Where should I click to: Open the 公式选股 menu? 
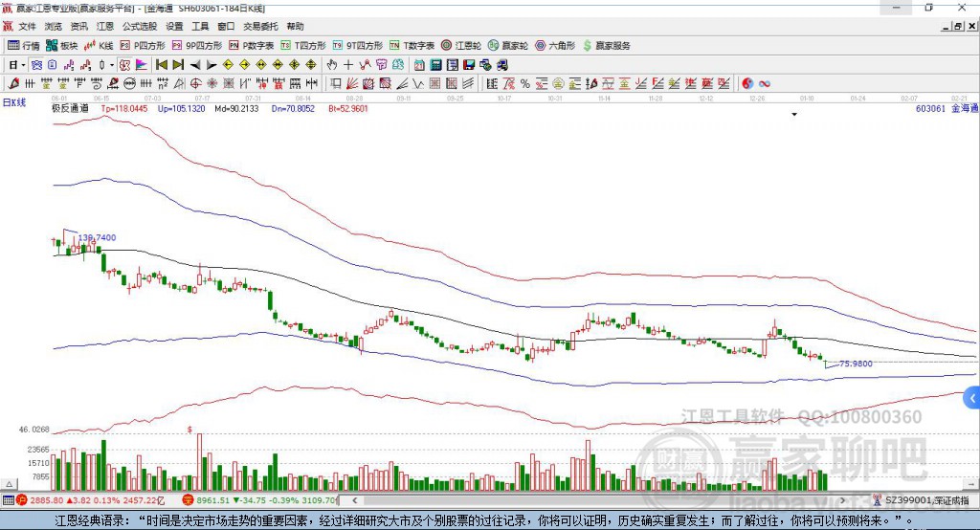(x=140, y=26)
